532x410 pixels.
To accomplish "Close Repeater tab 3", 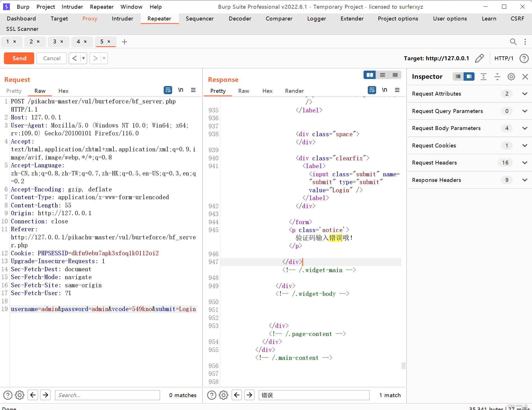I will click(x=62, y=41).
